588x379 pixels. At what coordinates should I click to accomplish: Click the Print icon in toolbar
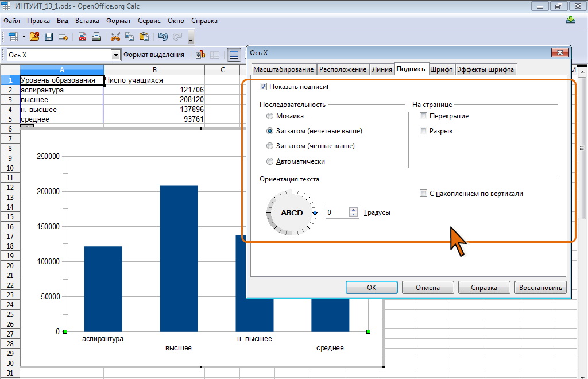point(96,37)
